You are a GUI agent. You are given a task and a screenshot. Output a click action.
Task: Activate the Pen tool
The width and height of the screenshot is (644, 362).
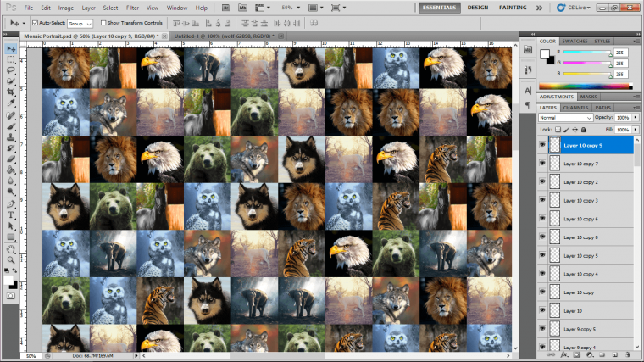(11, 204)
